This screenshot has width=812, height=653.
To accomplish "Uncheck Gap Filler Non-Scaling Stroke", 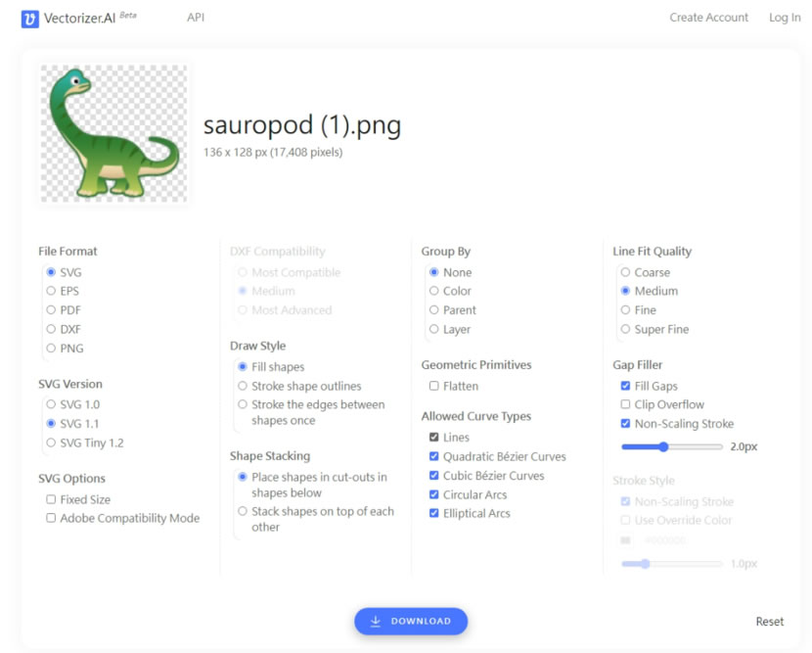I will tap(625, 423).
